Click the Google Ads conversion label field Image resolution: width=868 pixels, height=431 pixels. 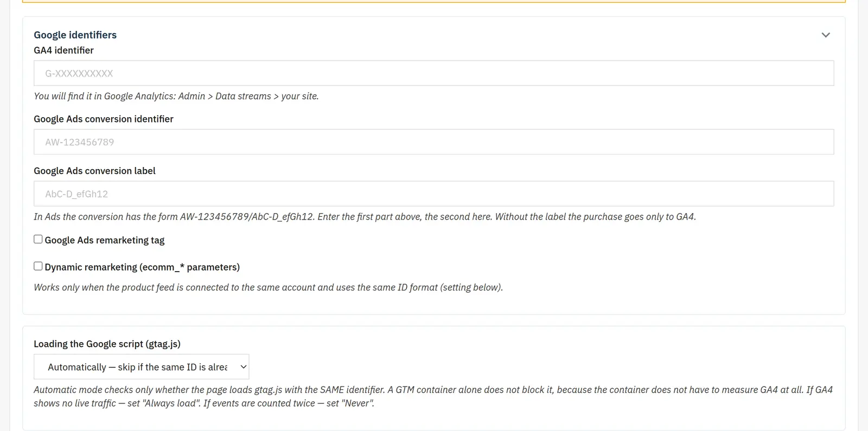pos(433,194)
